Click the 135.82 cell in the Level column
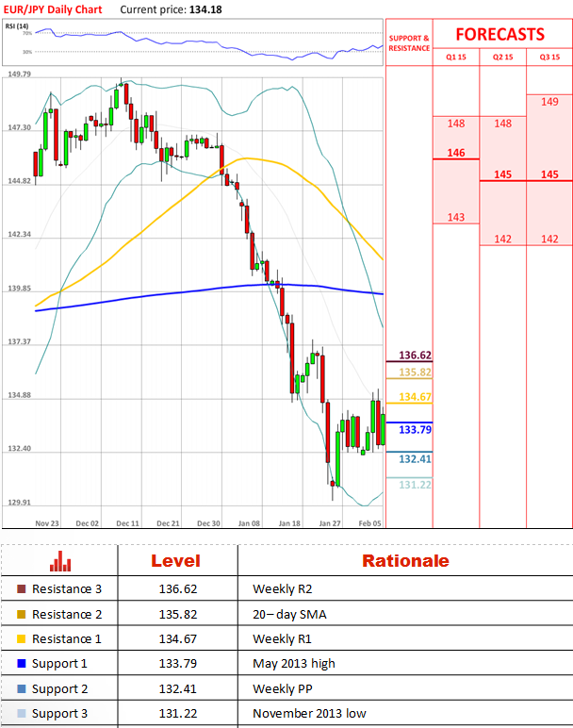 pos(178,614)
